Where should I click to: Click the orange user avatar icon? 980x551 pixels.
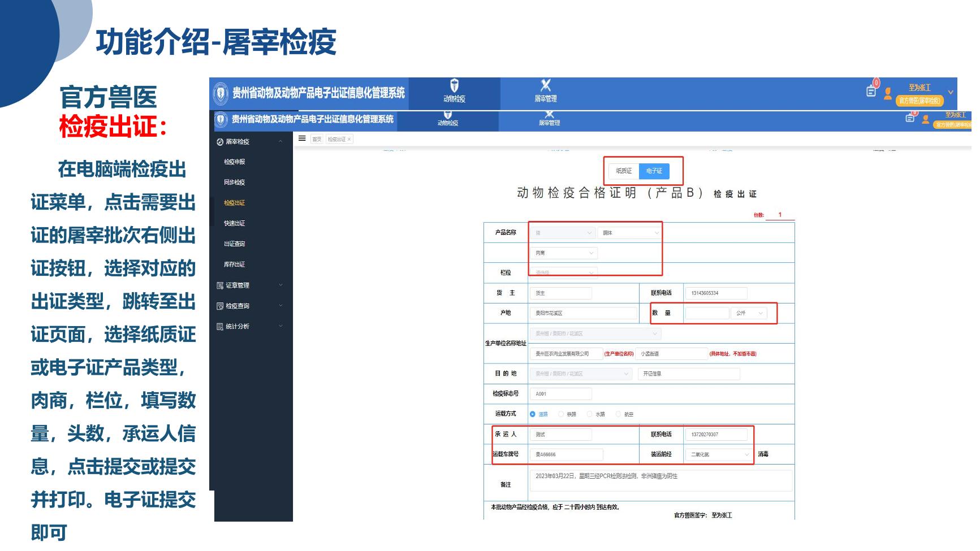point(888,93)
